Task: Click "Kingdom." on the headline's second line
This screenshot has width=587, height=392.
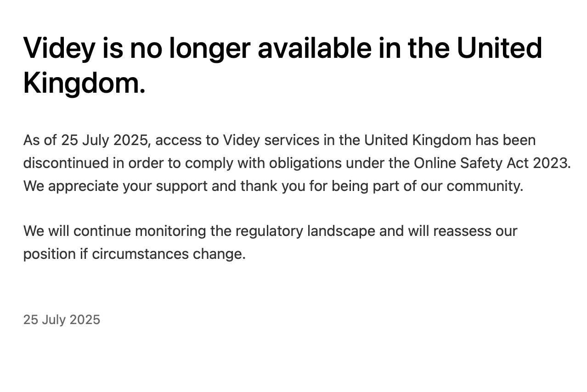Action: [x=84, y=83]
